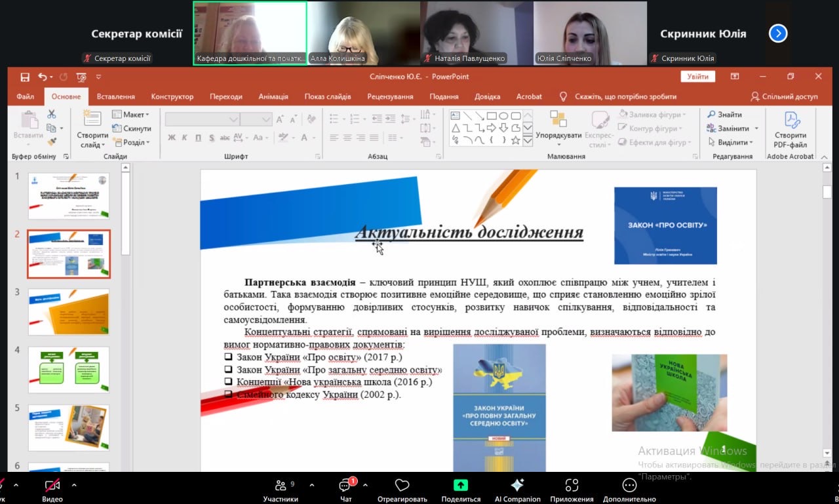The height and width of the screenshot is (504, 839).
Task: Click the Створити PDF-файл Acrobat icon
Action: (790, 130)
